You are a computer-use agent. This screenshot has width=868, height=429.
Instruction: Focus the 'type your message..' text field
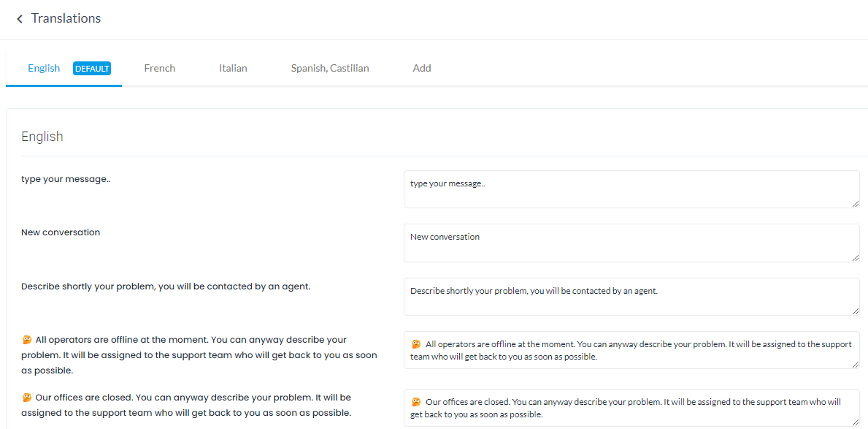click(x=631, y=189)
